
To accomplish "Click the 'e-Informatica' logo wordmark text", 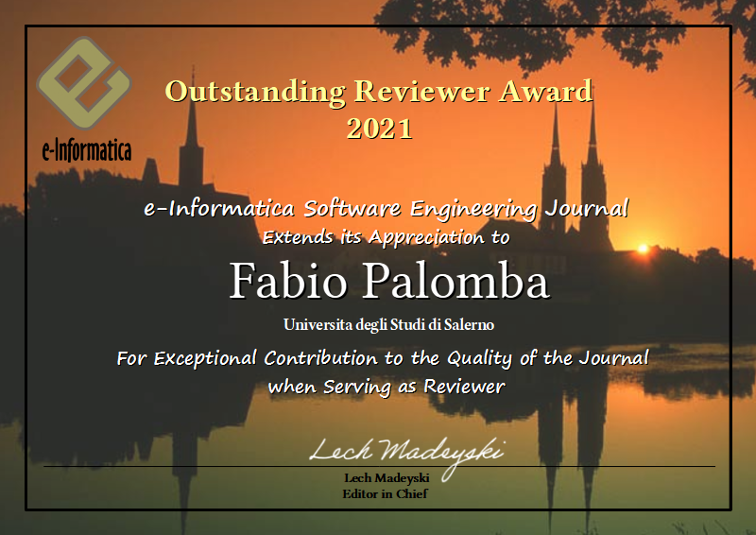I will pos(87,150).
